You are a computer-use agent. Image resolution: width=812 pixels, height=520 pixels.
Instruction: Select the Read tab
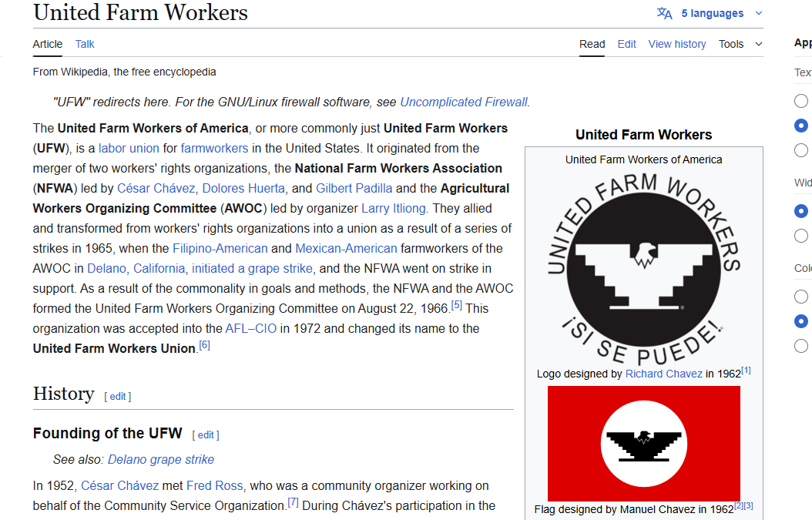(592, 44)
